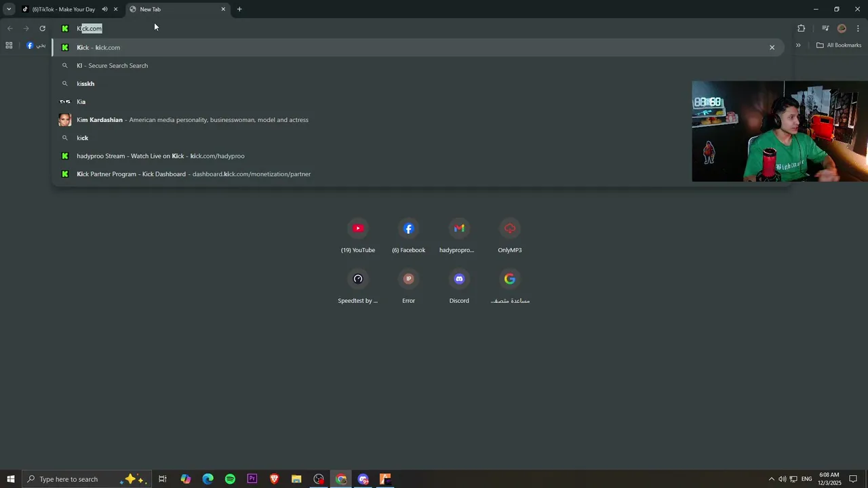Image resolution: width=868 pixels, height=488 pixels.
Task: Expand the hidden bookmarks chevron
Action: [x=798, y=45]
